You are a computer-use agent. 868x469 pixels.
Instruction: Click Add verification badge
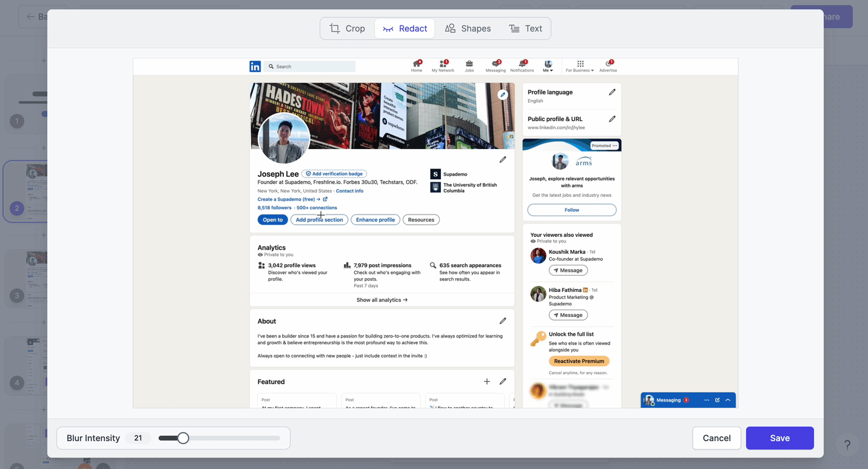(334, 174)
